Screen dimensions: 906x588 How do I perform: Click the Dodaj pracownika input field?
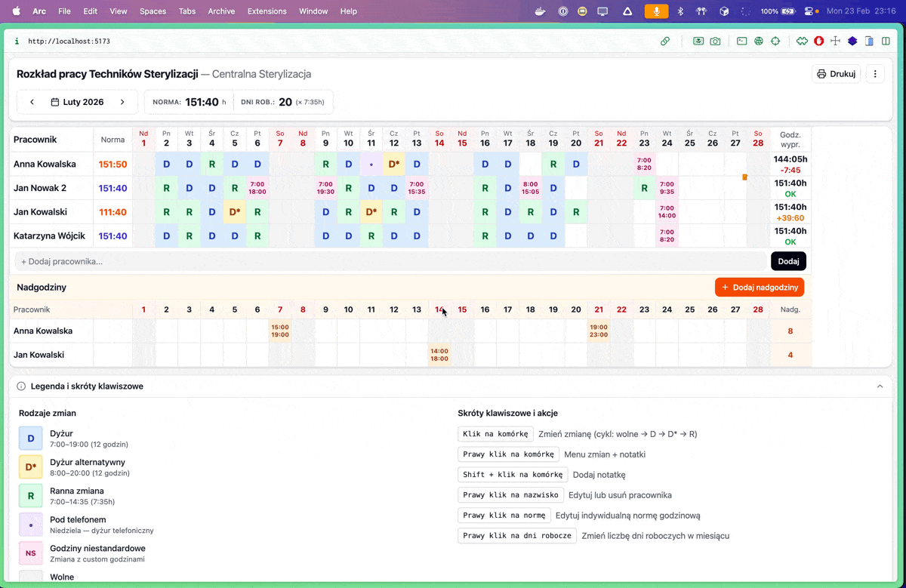389,261
